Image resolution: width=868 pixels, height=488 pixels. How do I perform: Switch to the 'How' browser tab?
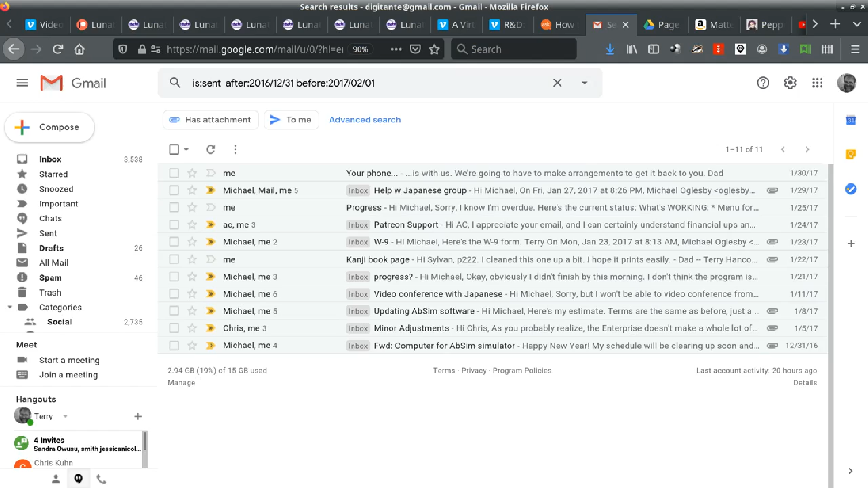tap(558, 25)
